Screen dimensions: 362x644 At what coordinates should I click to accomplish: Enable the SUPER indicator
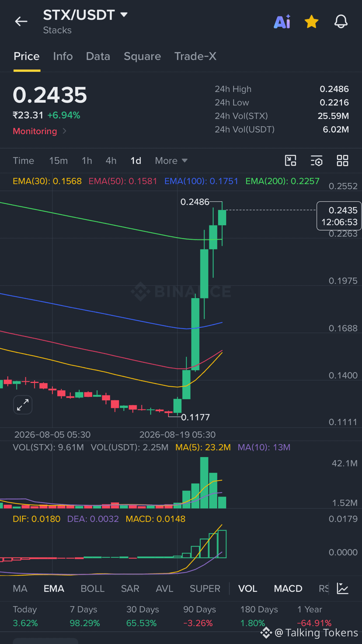205,588
